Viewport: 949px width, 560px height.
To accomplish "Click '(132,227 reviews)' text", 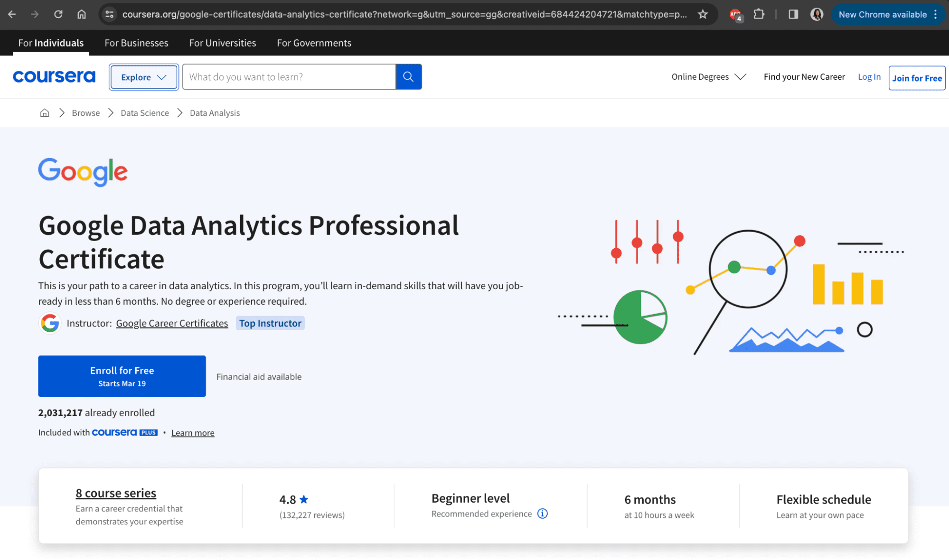I will (x=312, y=515).
